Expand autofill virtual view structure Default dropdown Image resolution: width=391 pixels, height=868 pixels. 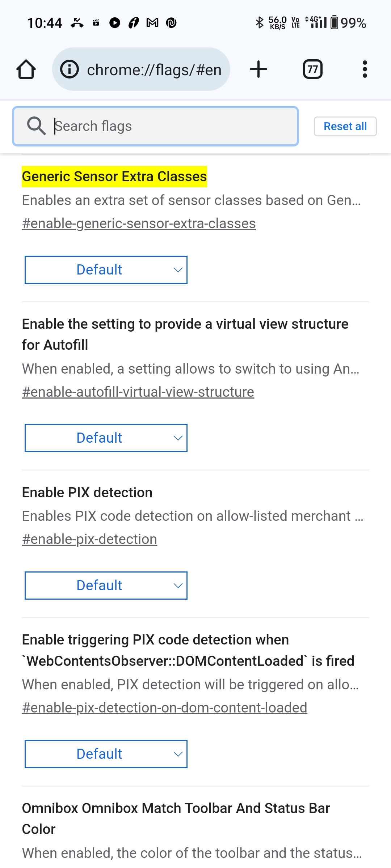[x=106, y=438]
